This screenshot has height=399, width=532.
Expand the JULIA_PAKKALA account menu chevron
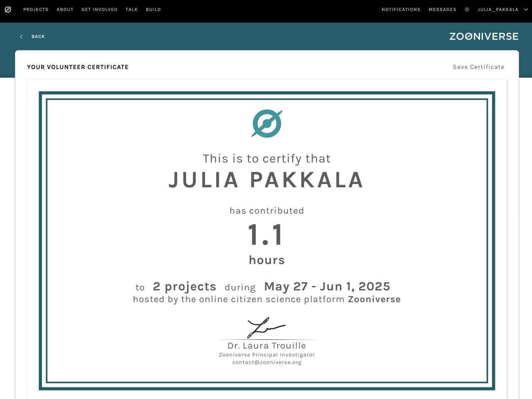coord(526,10)
